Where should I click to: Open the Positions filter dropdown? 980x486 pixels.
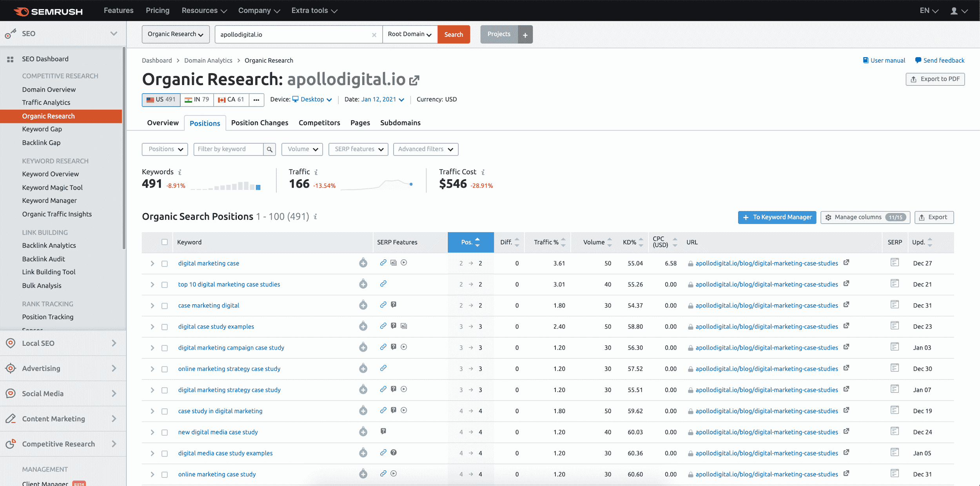point(165,149)
